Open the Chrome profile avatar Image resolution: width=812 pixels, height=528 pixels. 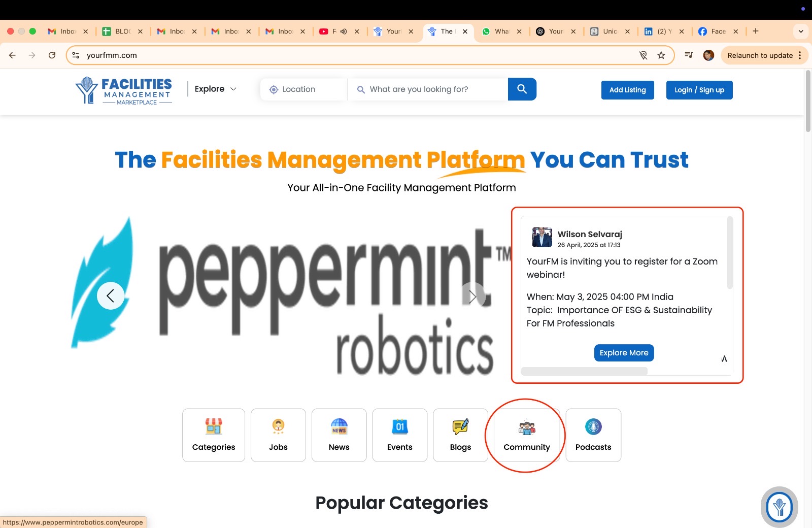(709, 55)
